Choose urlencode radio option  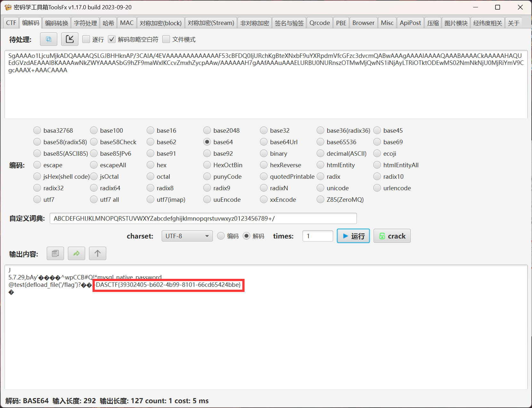click(x=377, y=188)
